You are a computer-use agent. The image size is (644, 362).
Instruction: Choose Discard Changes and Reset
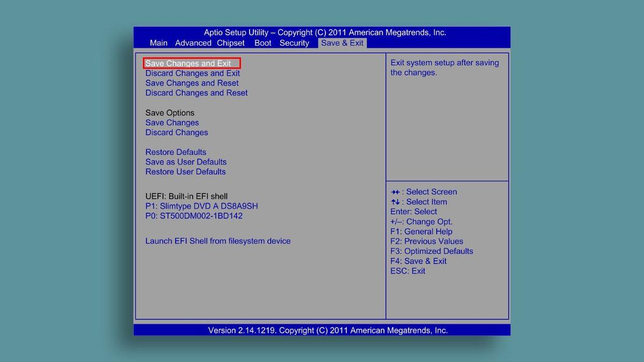[196, 92]
